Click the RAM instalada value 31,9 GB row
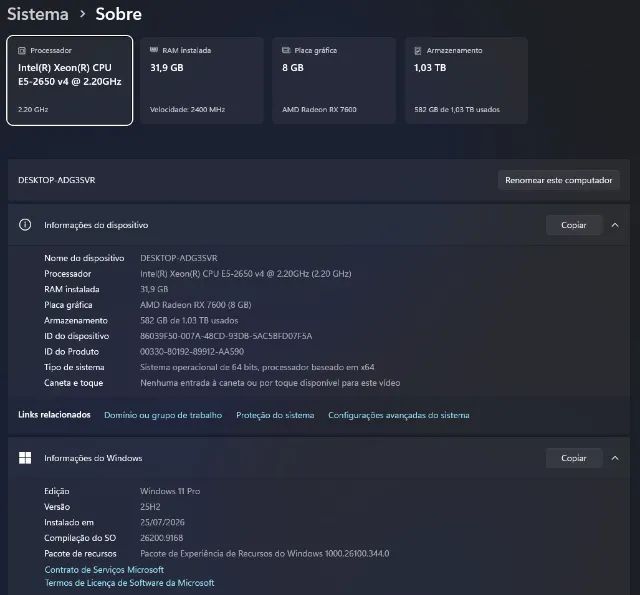The width and height of the screenshot is (640, 595). [154, 289]
